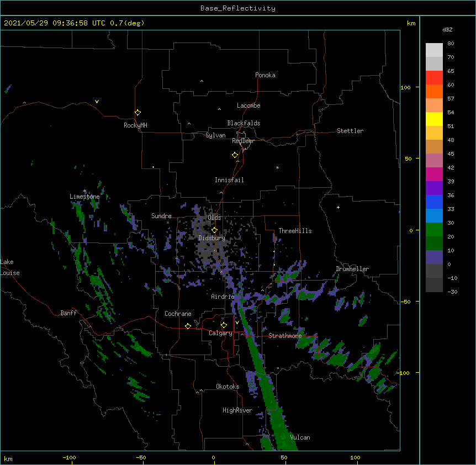
Task: Click the Lake Louise label
Action: 10,267
